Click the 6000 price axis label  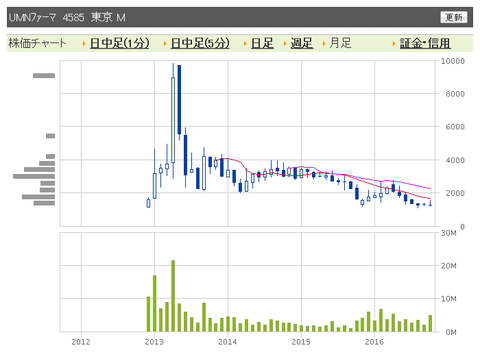[455, 127]
